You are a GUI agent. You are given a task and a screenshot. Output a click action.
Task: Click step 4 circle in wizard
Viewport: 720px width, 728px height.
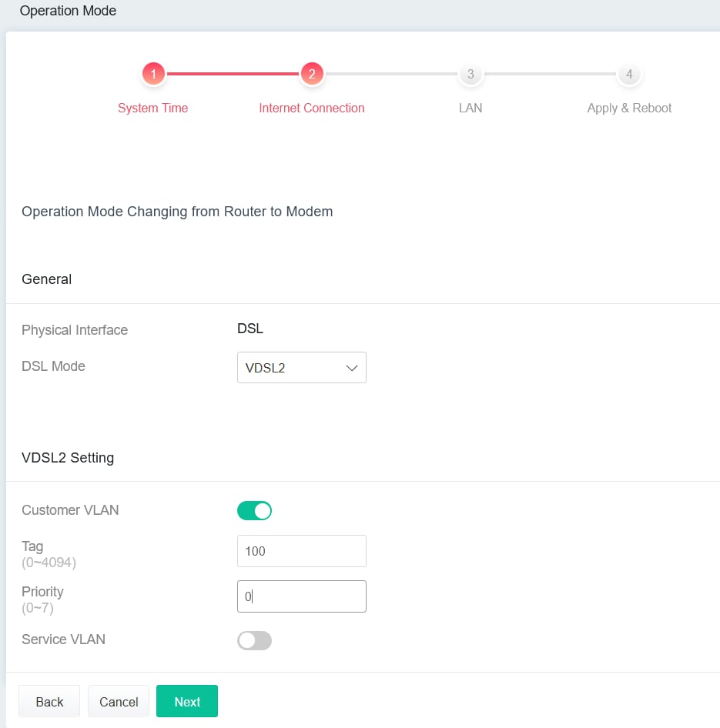coord(629,74)
